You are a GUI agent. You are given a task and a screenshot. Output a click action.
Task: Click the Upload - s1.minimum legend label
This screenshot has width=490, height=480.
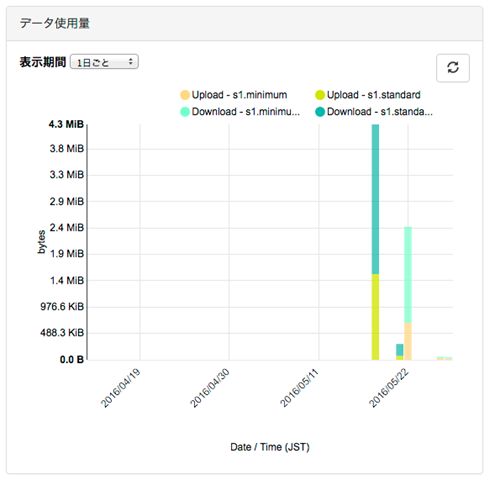(239, 95)
